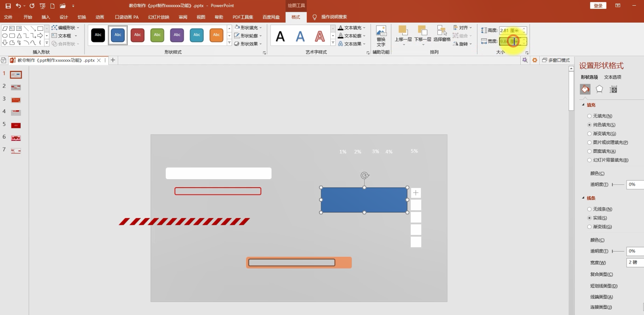Click the 登录 sign-in button
Screen dimensions: 644x315
pyautogui.click(x=598, y=6)
